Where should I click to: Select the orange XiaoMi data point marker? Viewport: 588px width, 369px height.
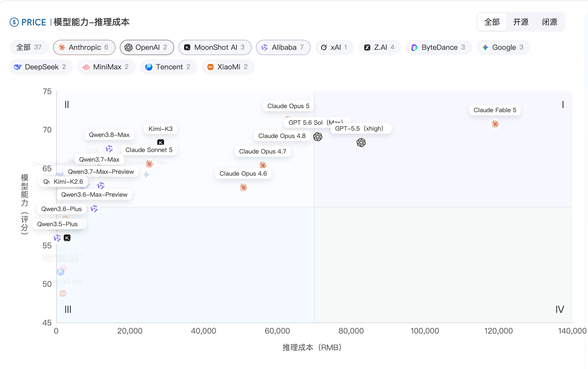[63, 293]
